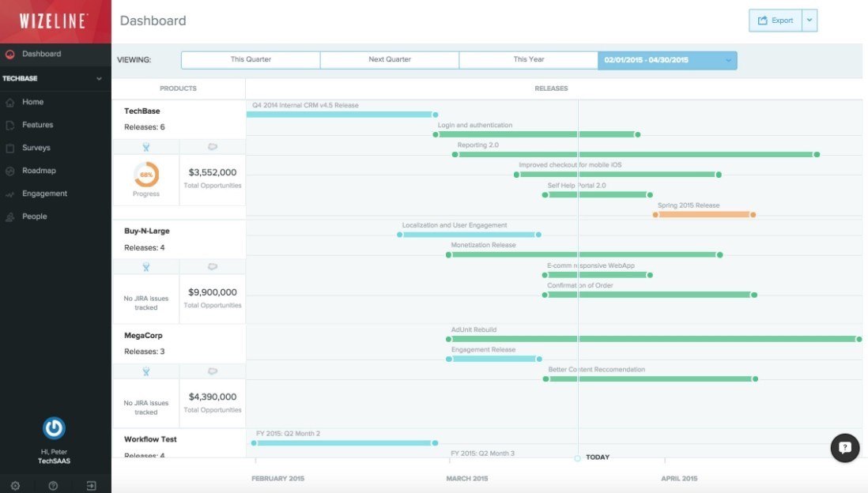
Task: Open the MegaCorp product name
Action: coord(143,335)
